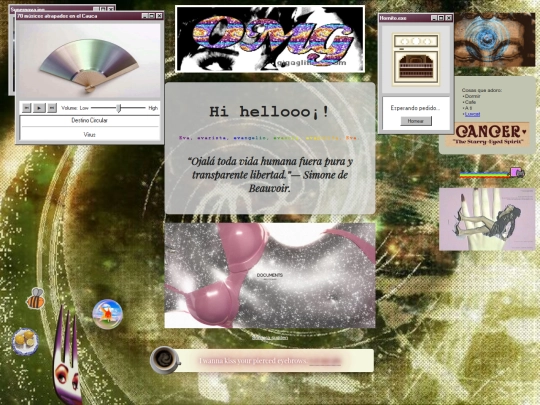Maximize the music player window

click(152, 16)
